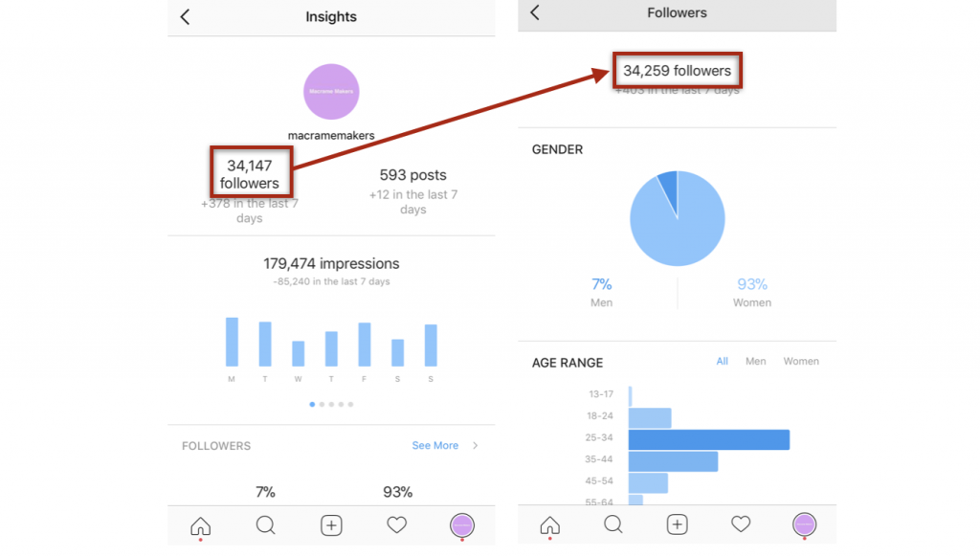The image size is (980, 557).
Task: Tap the +12 in the last 7 days text
Action: point(413,202)
